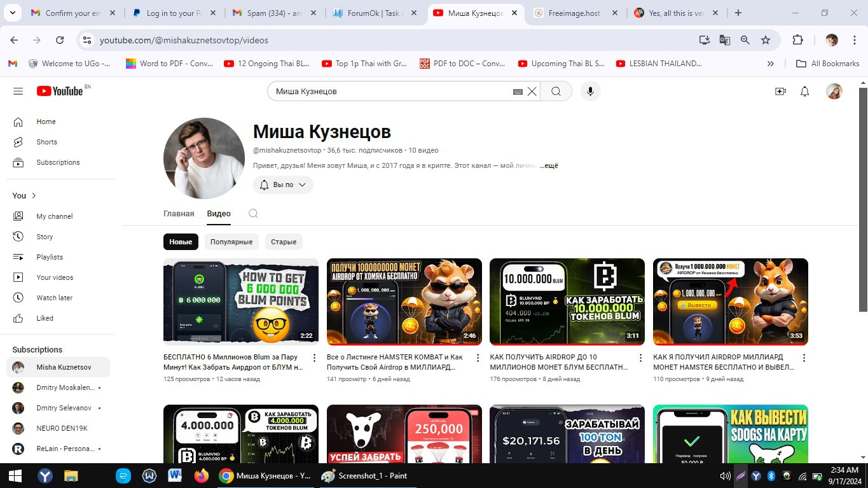
Task: Open the Word to PDF bookmark
Action: 169,64
